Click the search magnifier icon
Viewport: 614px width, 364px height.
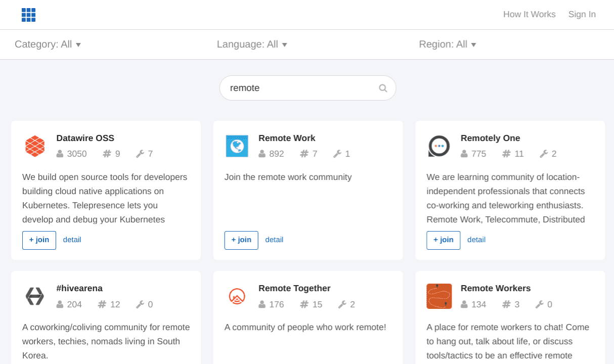[383, 88]
